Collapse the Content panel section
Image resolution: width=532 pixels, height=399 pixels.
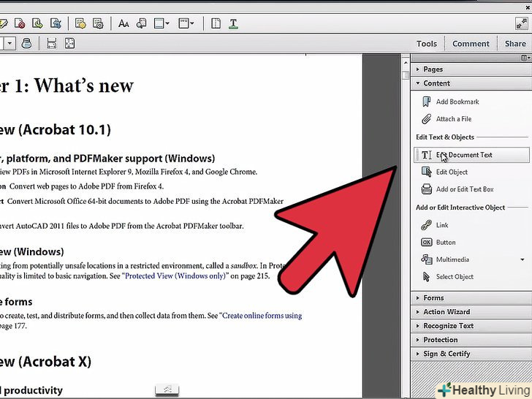click(x=436, y=83)
